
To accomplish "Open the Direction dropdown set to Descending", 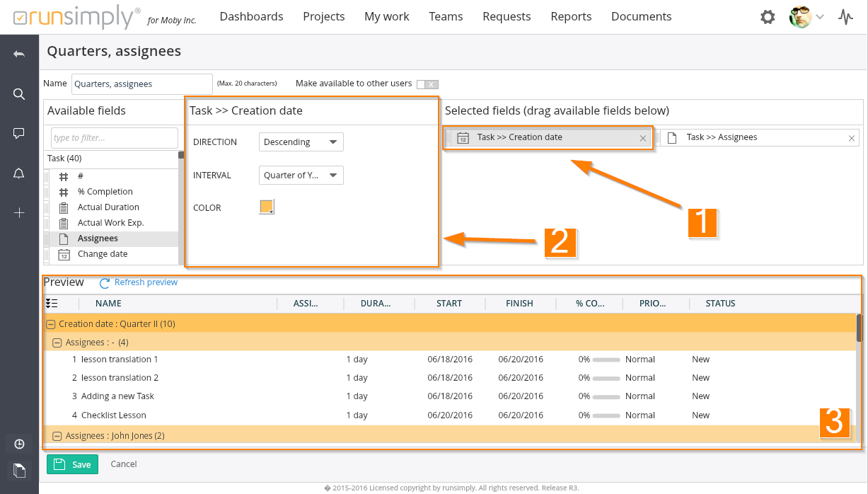I will 301,142.
